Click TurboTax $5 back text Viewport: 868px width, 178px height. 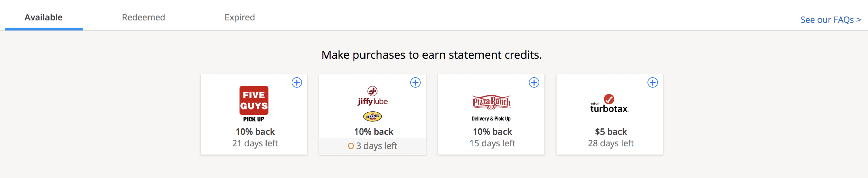click(x=611, y=132)
